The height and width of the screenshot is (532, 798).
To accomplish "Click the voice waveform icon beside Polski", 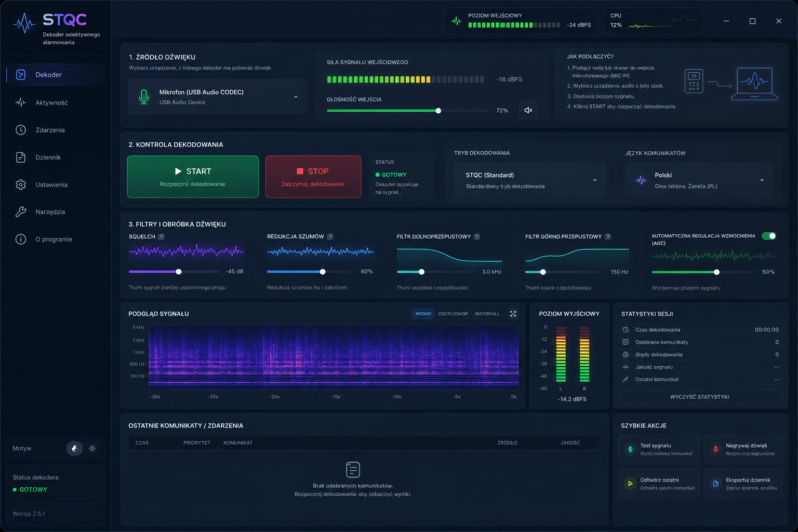I will click(x=641, y=180).
